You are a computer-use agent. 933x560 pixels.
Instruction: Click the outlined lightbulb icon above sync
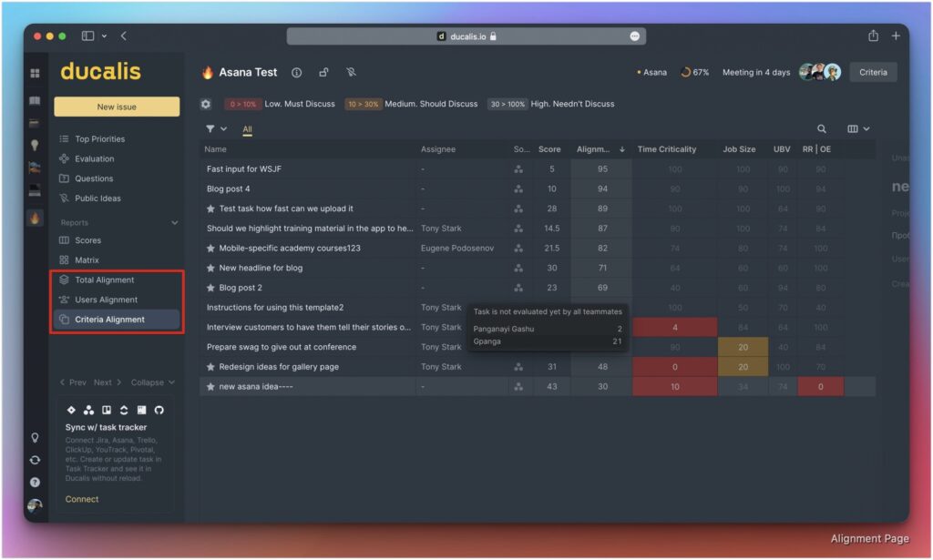click(36, 438)
